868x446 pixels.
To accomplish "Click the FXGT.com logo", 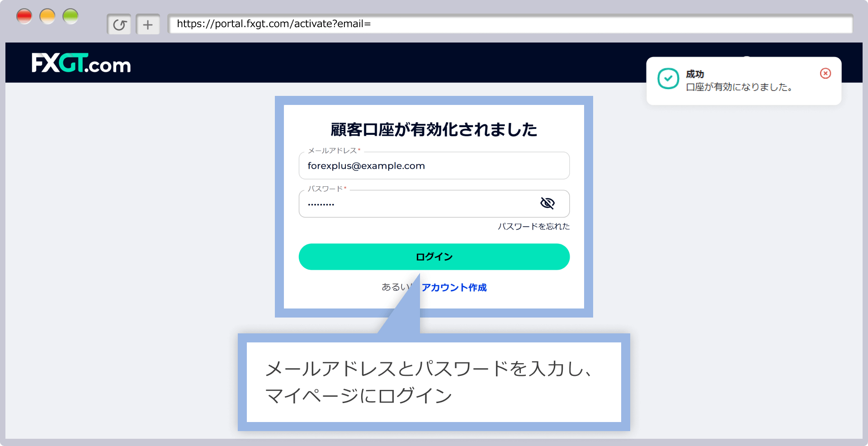I will [x=80, y=63].
